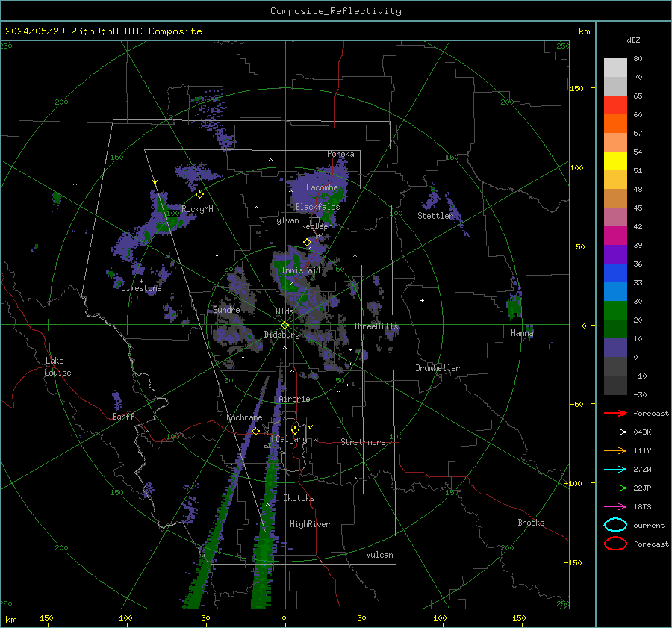This screenshot has height=628, width=672.
Task: Click the yellow diamond marker below Cochrane
Action: 256,431
